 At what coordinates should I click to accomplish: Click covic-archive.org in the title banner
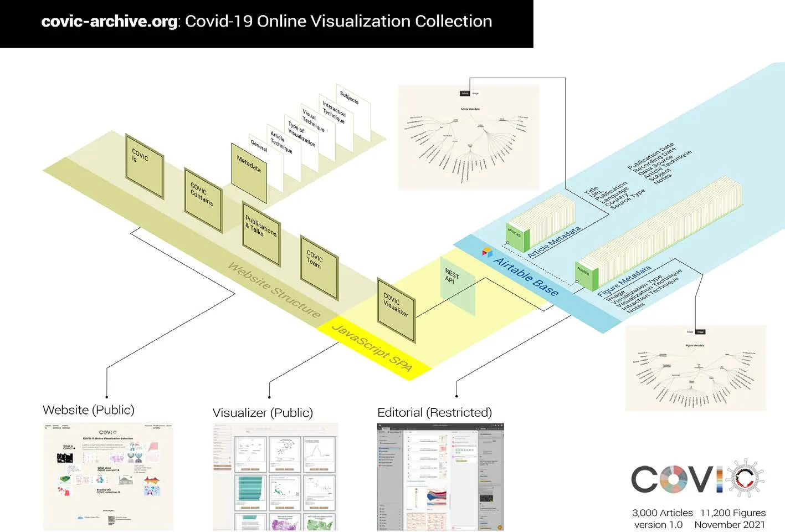110,22
